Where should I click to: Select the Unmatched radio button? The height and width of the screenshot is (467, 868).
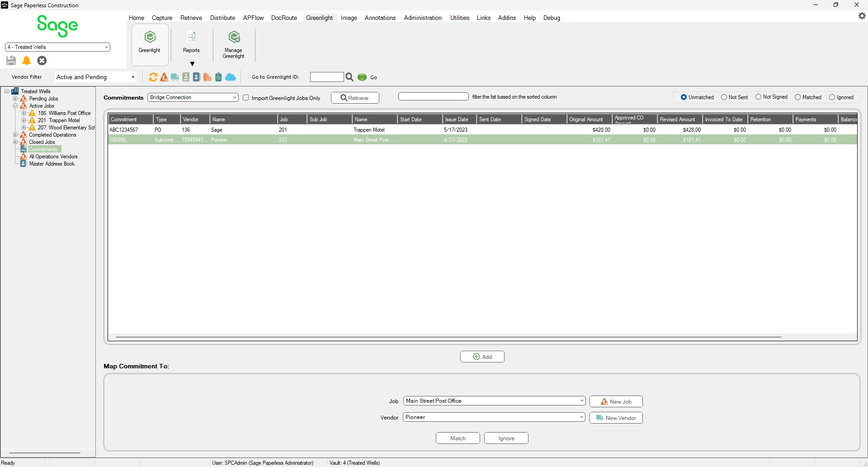tap(684, 97)
